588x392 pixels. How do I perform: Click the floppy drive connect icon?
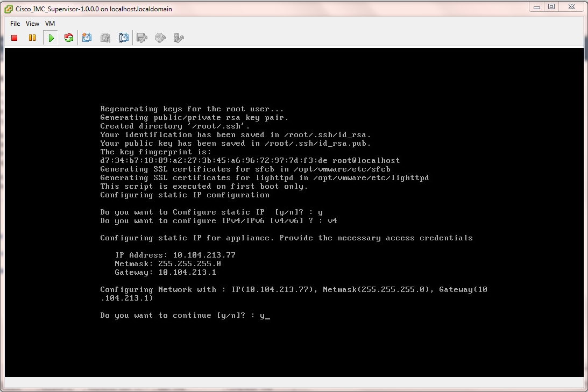pyautogui.click(x=141, y=38)
